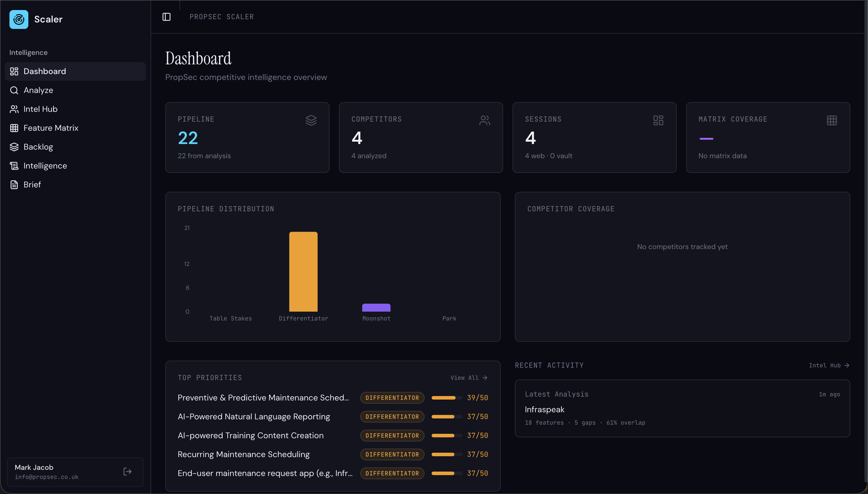Click the Differentiator bar in chart
This screenshot has height=494, width=868.
tap(304, 272)
